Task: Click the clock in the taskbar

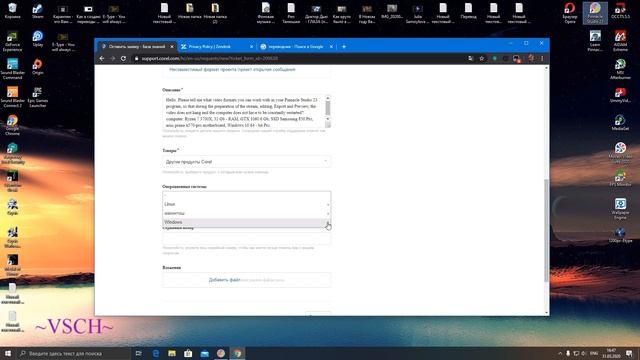Action: tap(611, 353)
